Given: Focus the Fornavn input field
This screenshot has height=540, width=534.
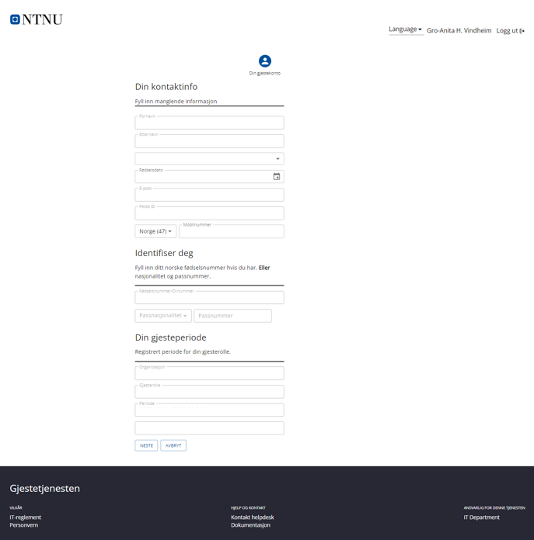Looking at the screenshot, I should click(209, 123).
